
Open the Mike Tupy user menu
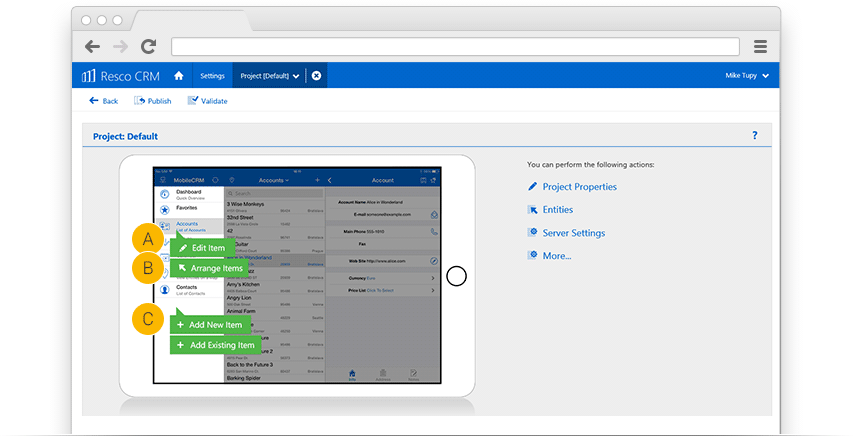tap(746, 75)
